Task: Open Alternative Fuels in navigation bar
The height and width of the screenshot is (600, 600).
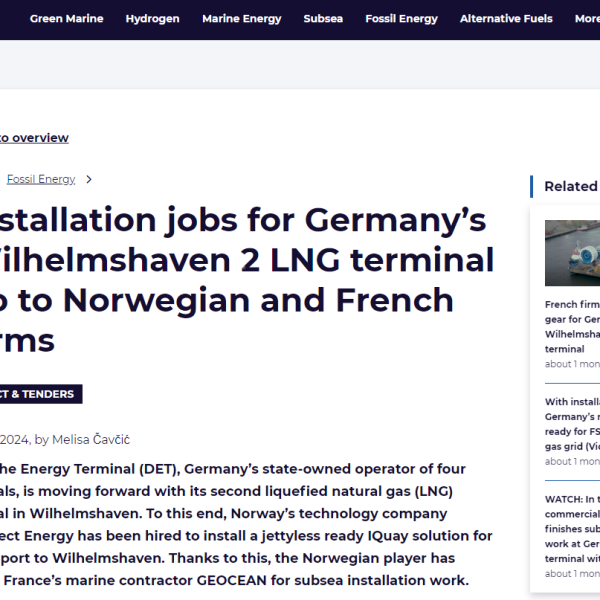Action: [x=506, y=18]
